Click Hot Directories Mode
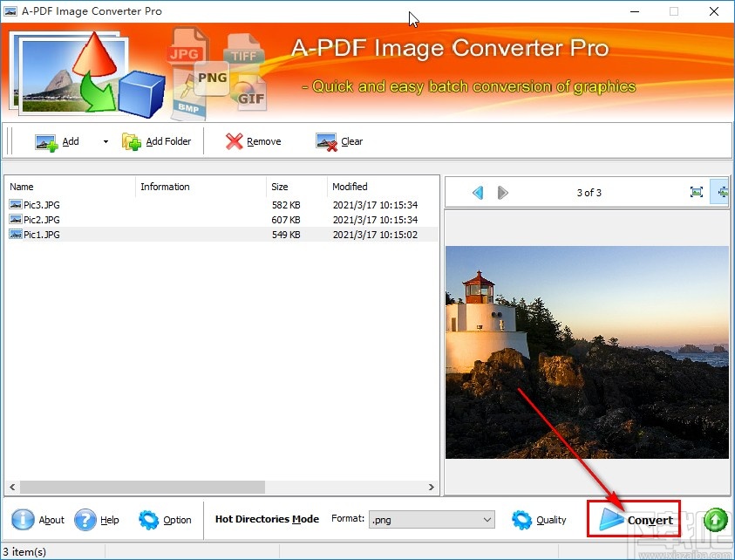This screenshot has height=560, width=735. [266, 519]
